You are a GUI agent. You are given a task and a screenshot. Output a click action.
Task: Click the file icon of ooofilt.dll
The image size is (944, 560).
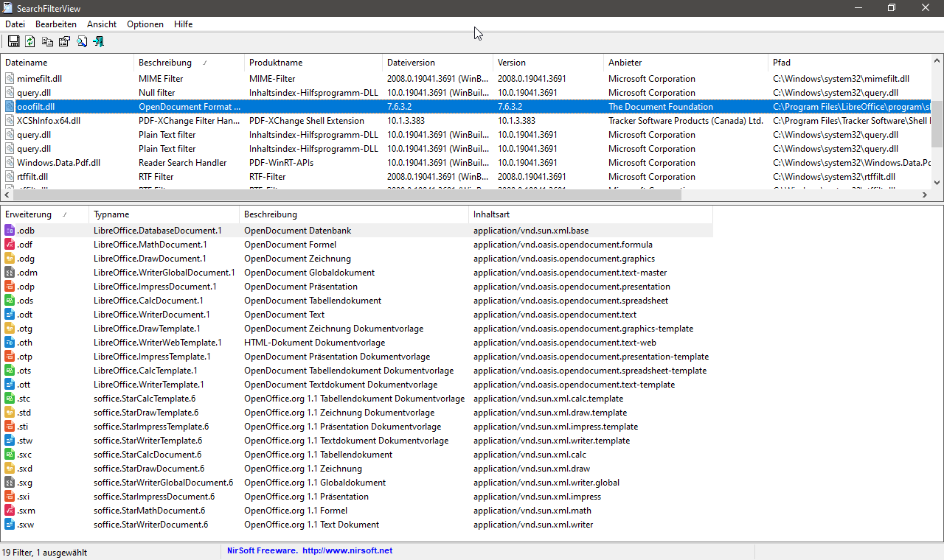coord(10,107)
